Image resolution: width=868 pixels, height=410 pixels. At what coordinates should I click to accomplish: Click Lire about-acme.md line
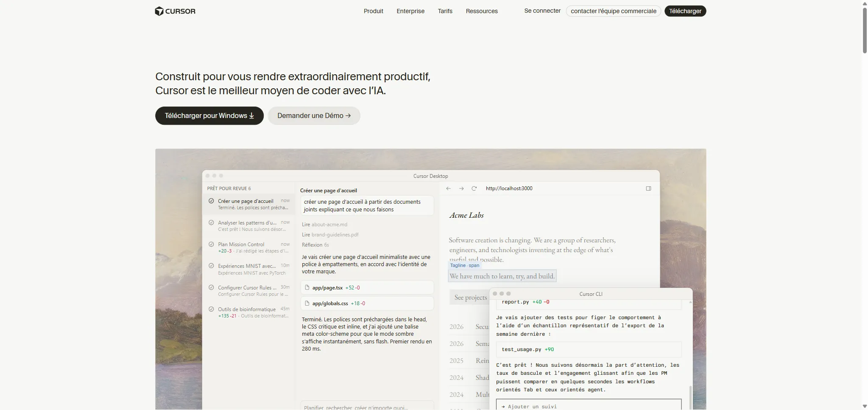click(324, 225)
